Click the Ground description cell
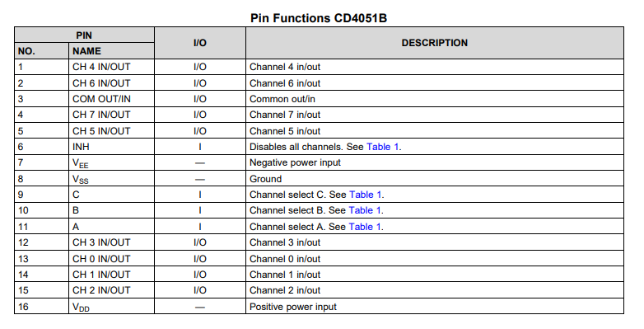Viewport: 644px width, 329px height. (435, 179)
